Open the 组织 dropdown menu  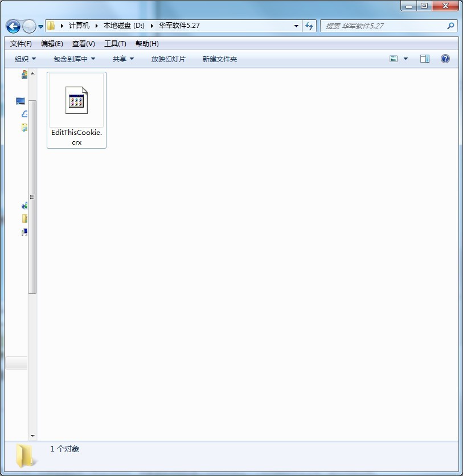25,59
